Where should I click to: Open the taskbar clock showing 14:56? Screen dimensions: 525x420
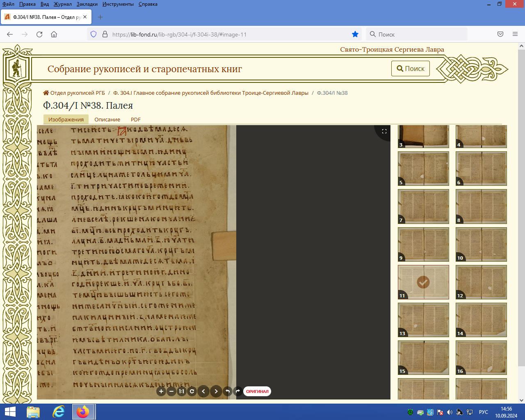coord(506,412)
